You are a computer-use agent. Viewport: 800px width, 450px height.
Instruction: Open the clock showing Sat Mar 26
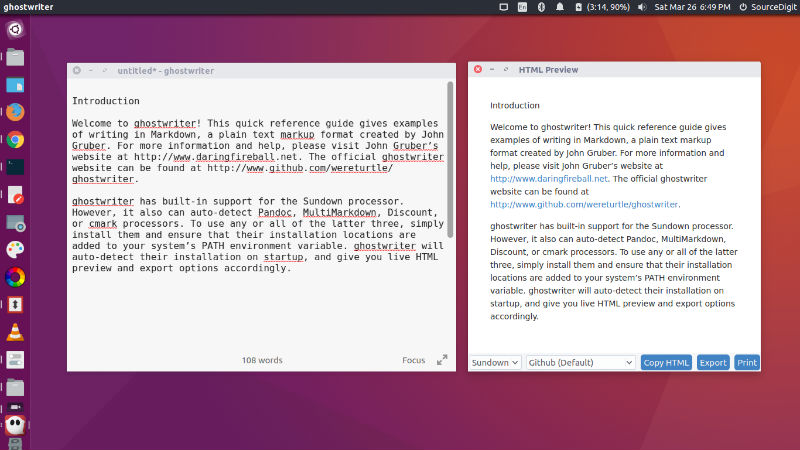[x=692, y=7]
